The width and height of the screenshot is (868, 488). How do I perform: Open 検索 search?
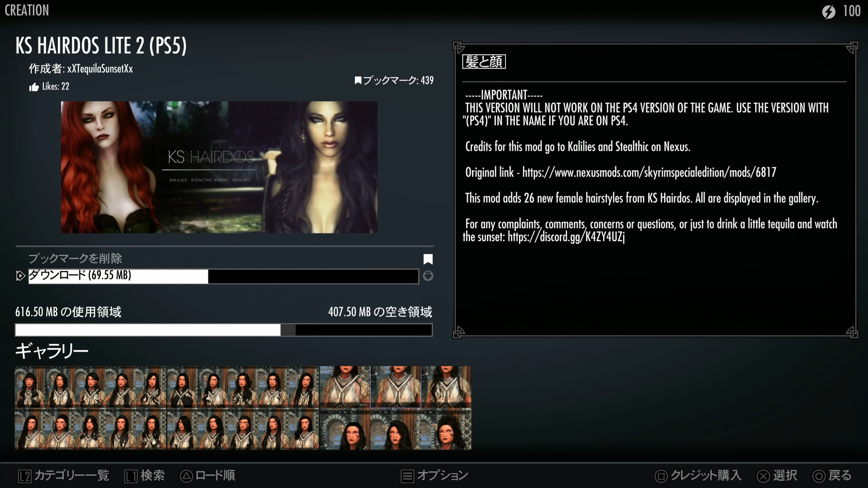153,475
